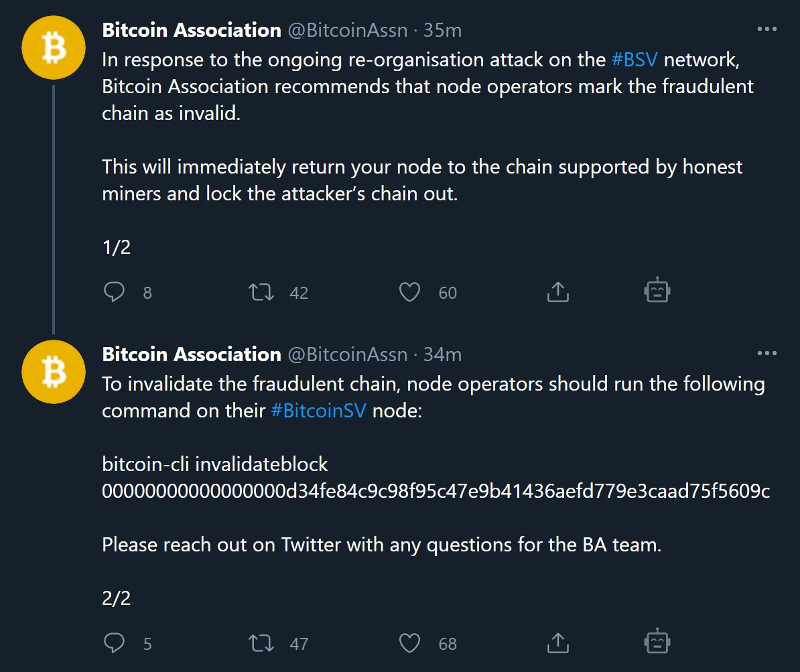Open the #BSV hashtag link

click(x=635, y=60)
